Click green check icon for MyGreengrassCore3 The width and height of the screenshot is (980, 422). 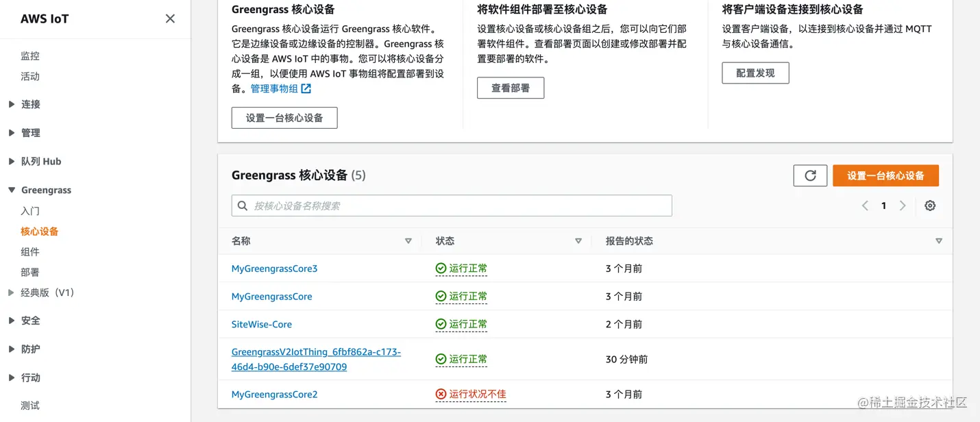(x=441, y=269)
